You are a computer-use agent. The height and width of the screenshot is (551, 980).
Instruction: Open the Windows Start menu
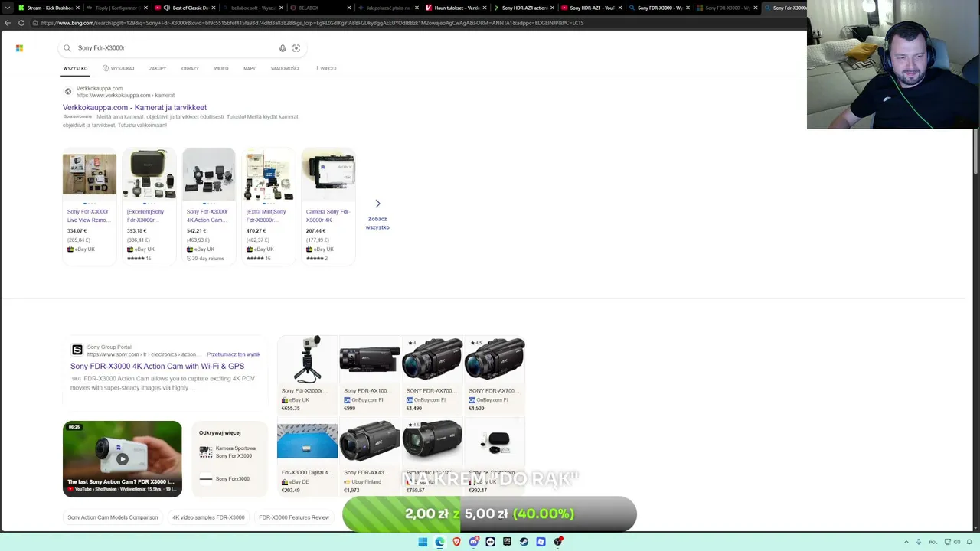[x=423, y=542]
